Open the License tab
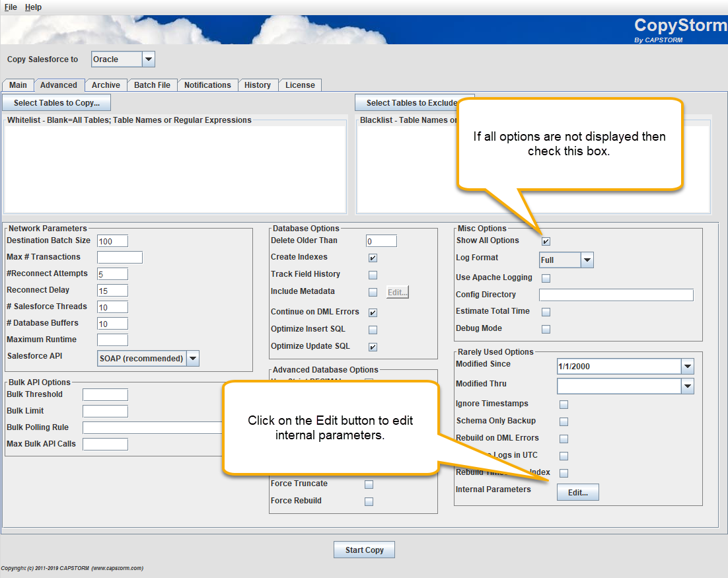The width and height of the screenshot is (728, 578). (x=301, y=85)
